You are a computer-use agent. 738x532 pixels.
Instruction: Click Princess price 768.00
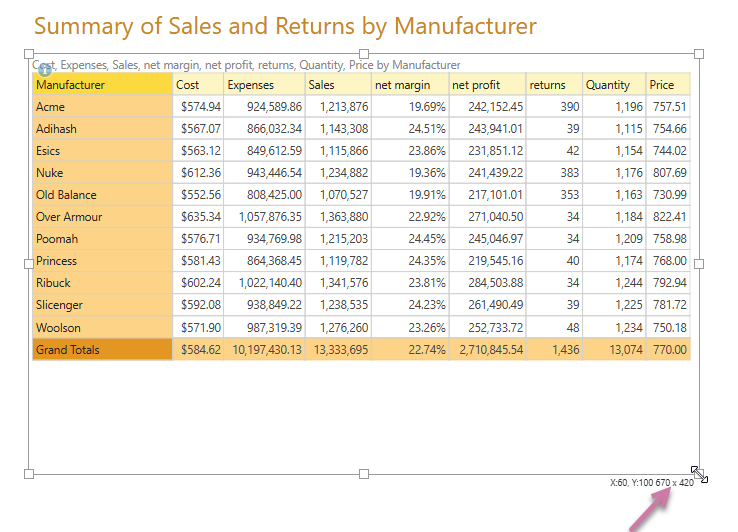670,261
